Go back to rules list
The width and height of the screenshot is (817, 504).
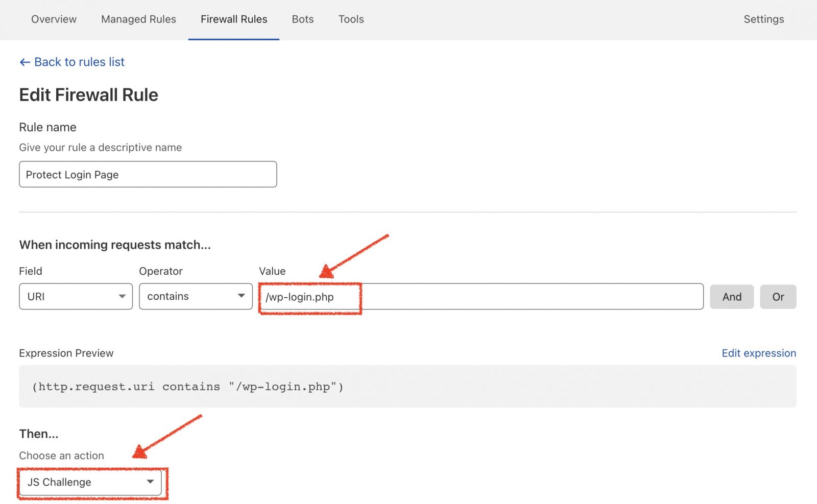tap(79, 62)
